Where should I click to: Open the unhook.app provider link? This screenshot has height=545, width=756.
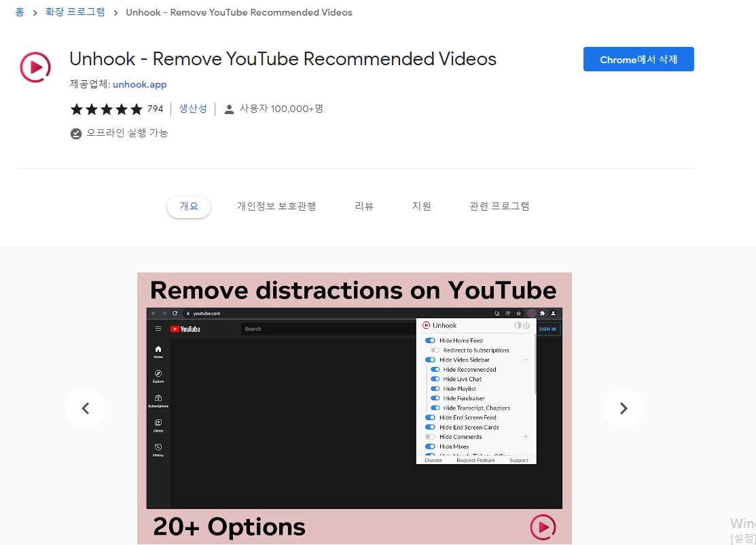point(140,84)
